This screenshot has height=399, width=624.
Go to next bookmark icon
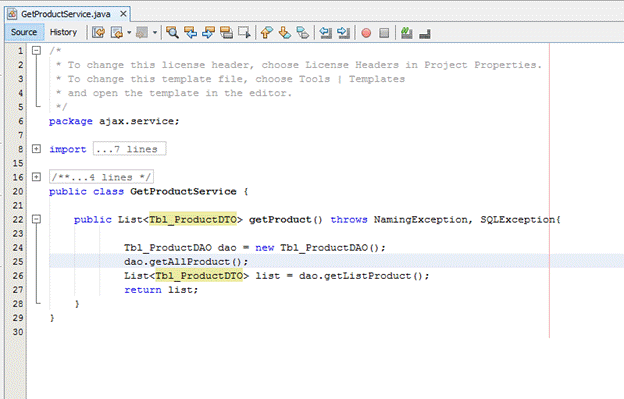(285, 33)
